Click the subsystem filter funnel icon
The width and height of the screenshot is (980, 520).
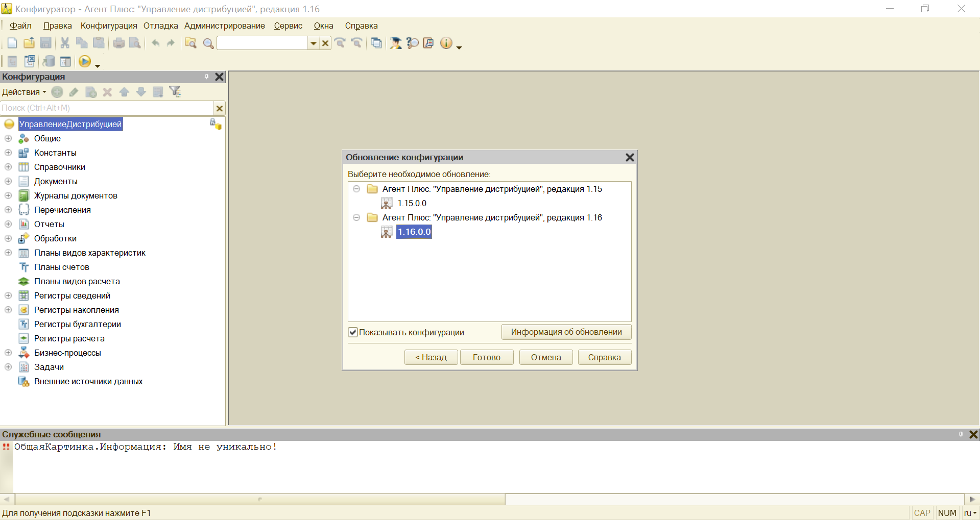(175, 91)
